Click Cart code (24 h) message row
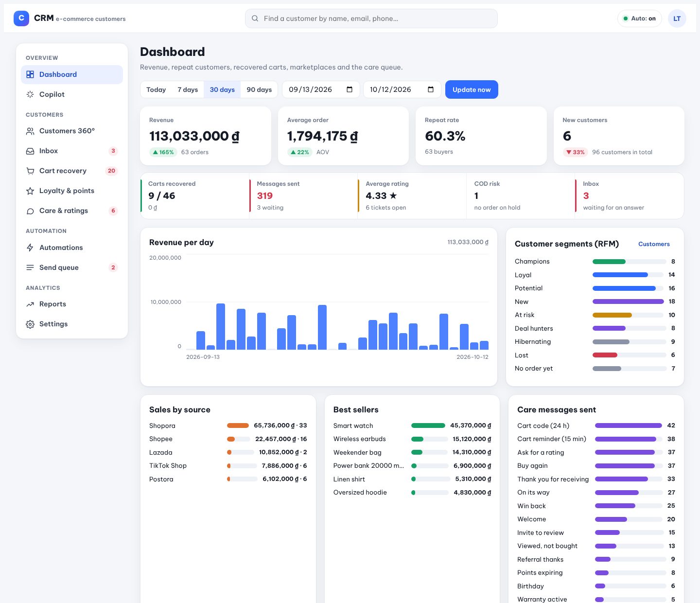Screen dimensions: 700x603 point(596,426)
